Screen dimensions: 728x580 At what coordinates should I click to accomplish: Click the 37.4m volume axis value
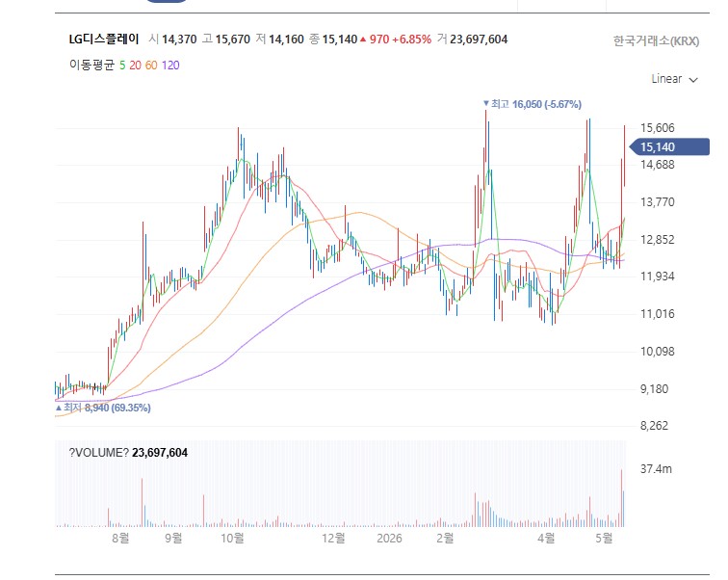pos(656,469)
